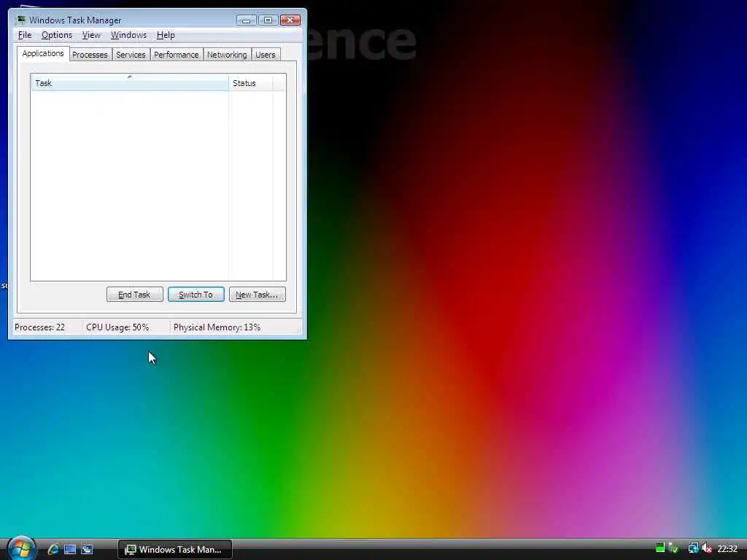Click the Task Manager title bar icon
Screen dimensions: 747x560
[x=20, y=20]
